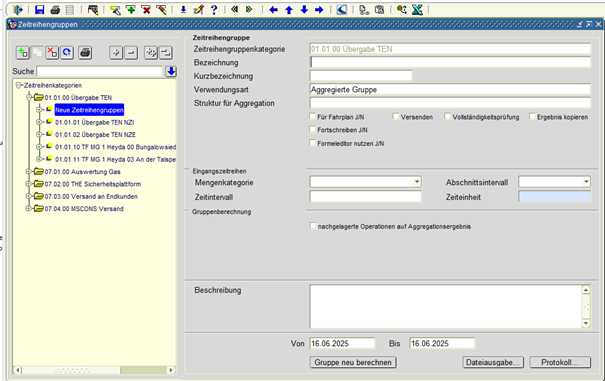This screenshot has width=605, height=381.
Task: Expand the 01.01.01 Übergabe TEN NZI node
Action: [39, 122]
